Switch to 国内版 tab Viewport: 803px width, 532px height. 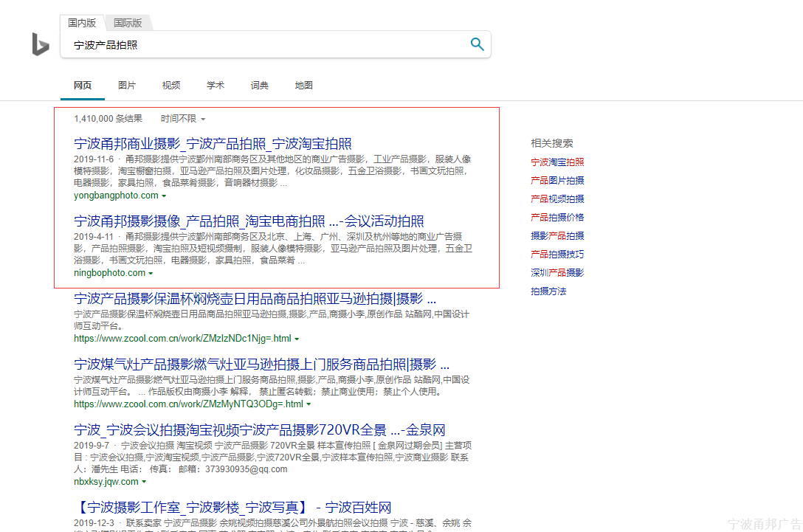pyautogui.click(x=82, y=23)
